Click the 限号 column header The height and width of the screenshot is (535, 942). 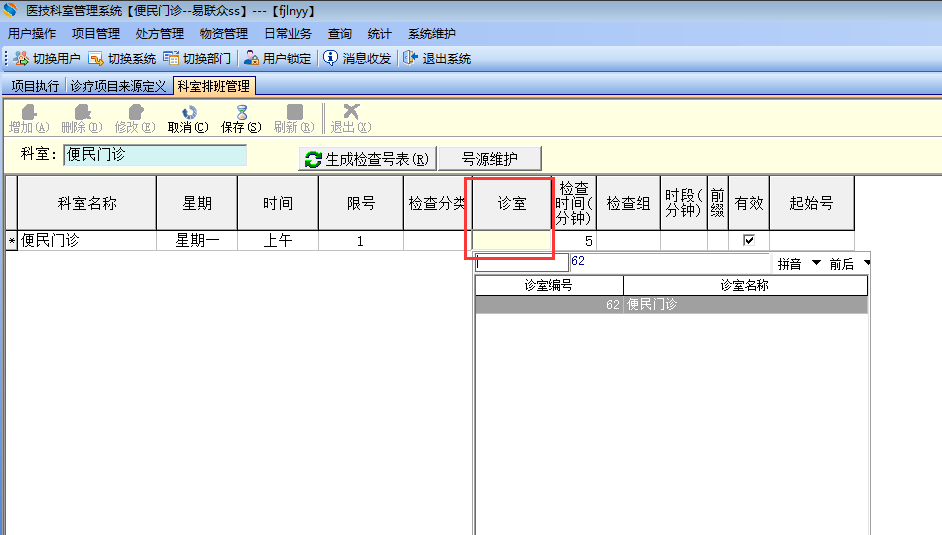tap(361, 203)
